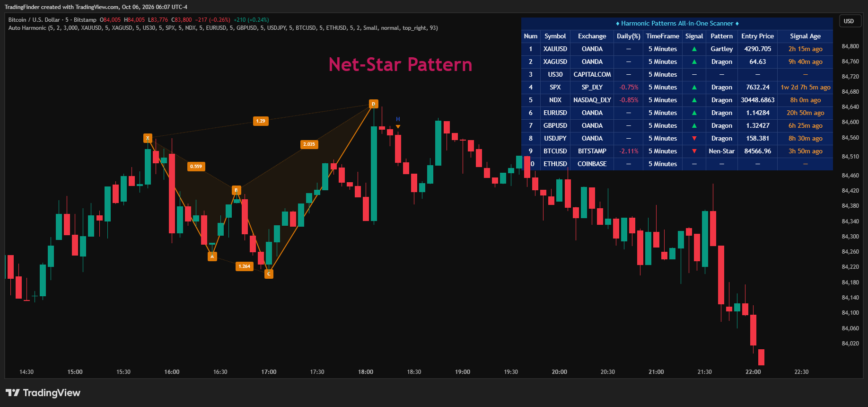Click the A point marker of the harmonic pattern
Image resolution: width=868 pixels, height=407 pixels.
click(212, 257)
